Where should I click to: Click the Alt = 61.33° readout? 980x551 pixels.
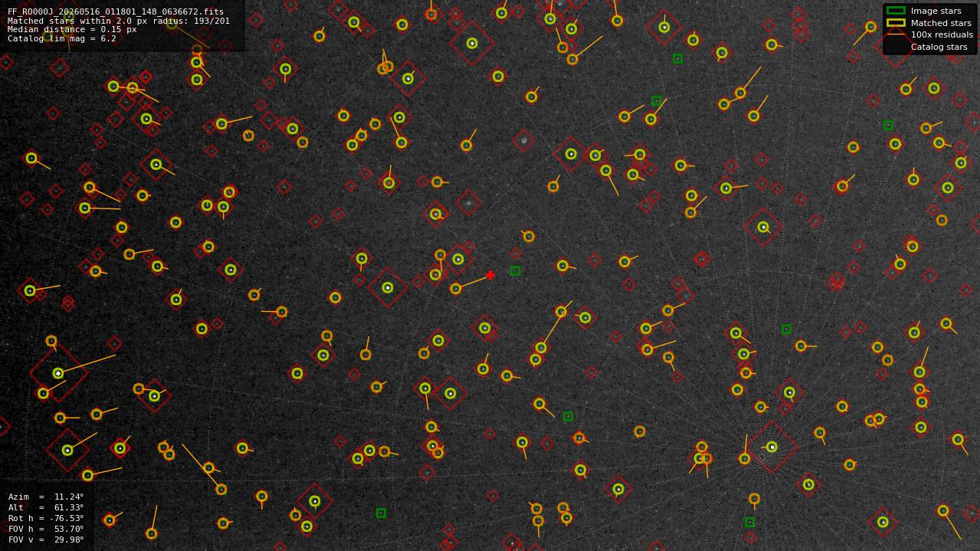coord(46,507)
